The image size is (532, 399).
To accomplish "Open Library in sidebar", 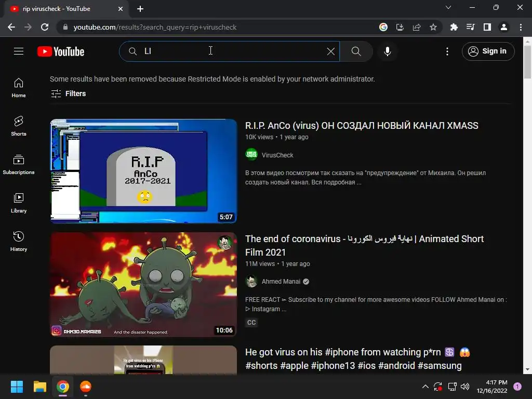I will [19, 203].
